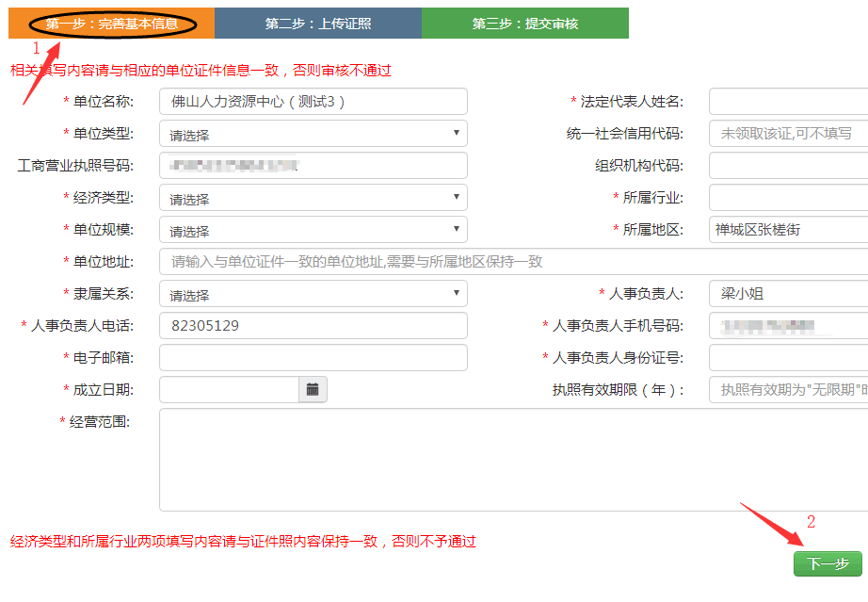Viewport: 868px width, 602px height.
Task: Expand the 经济类型 dropdown
Action: point(313,198)
